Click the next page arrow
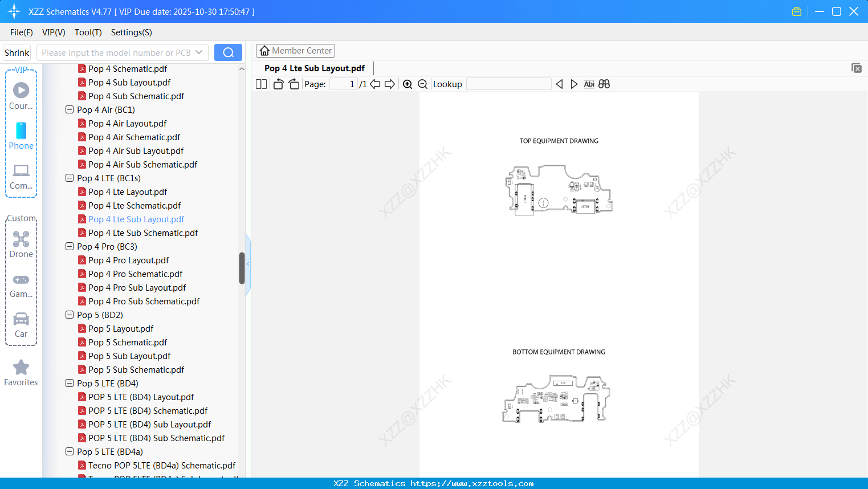The width and height of the screenshot is (868, 489). click(389, 84)
